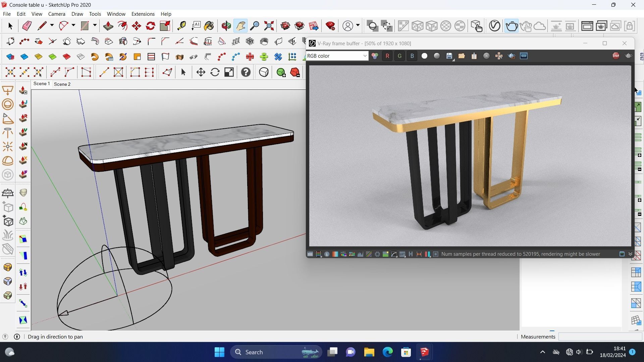
Task: Open the Windows Start button
Action: pos(219,352)
